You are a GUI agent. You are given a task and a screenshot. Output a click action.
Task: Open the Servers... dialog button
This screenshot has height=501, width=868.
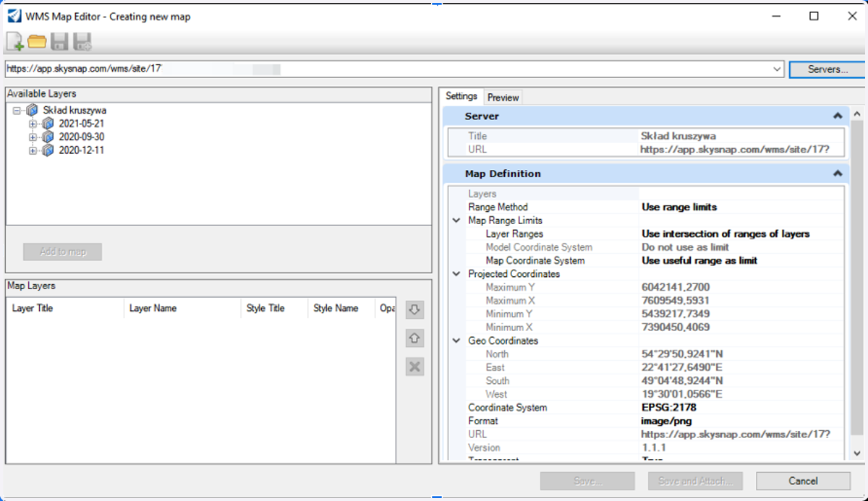coord(827,69)
